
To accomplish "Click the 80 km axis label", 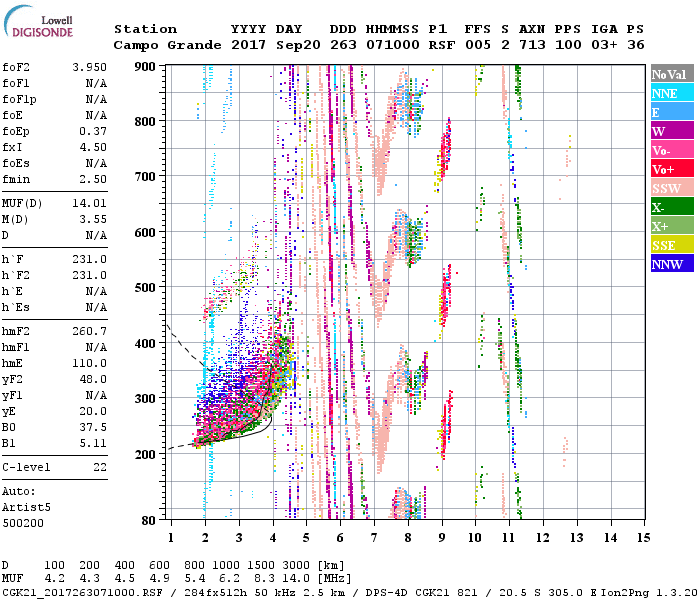I will click(x=149, y=520).
